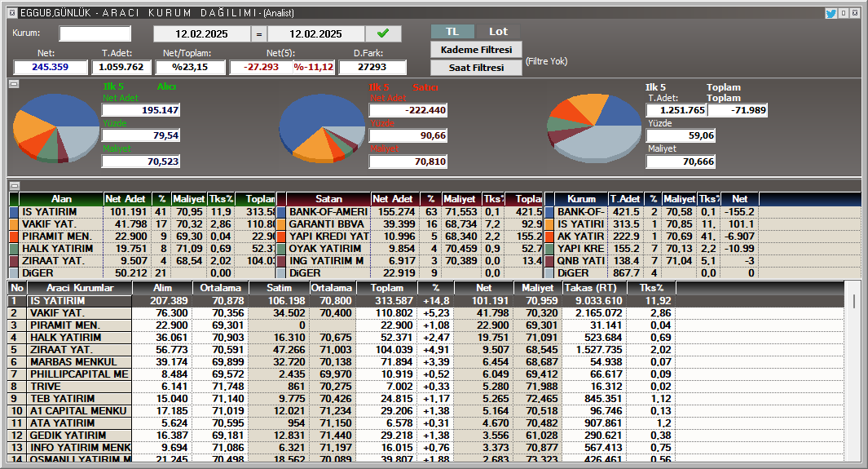Click QNB YATI in Kurum table
This screenshot has height=469, width=868.
[580, 261]
